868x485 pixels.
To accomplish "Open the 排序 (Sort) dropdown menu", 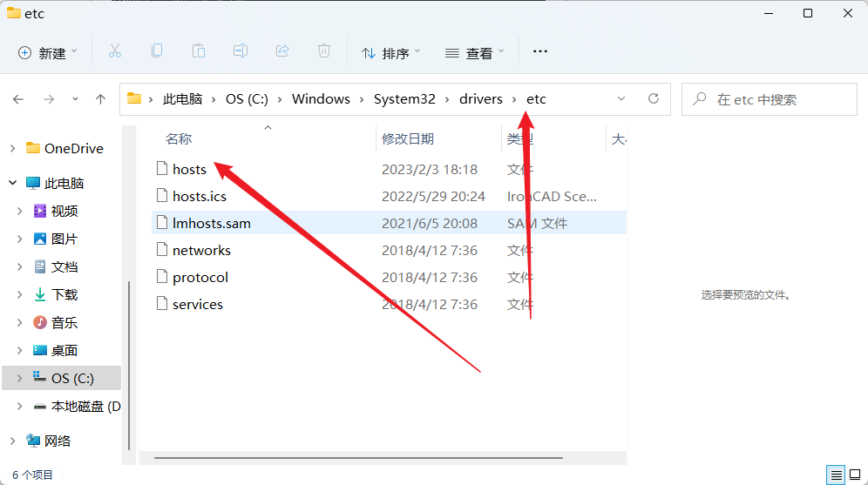I will tap(391, 52).
